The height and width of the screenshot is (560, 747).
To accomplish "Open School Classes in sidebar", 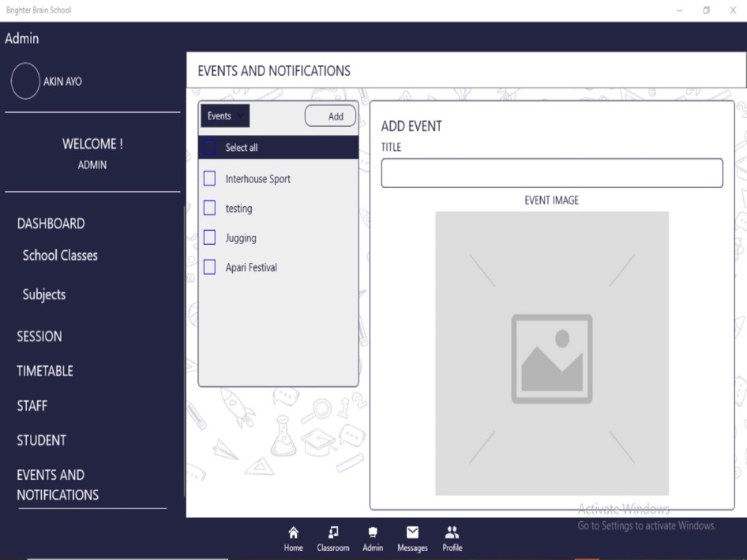I will (60, 255).
